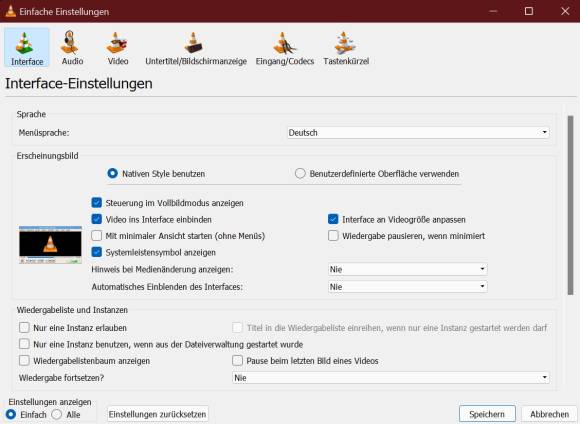Open the Menüsprache Deutsch dropdown

418,132
